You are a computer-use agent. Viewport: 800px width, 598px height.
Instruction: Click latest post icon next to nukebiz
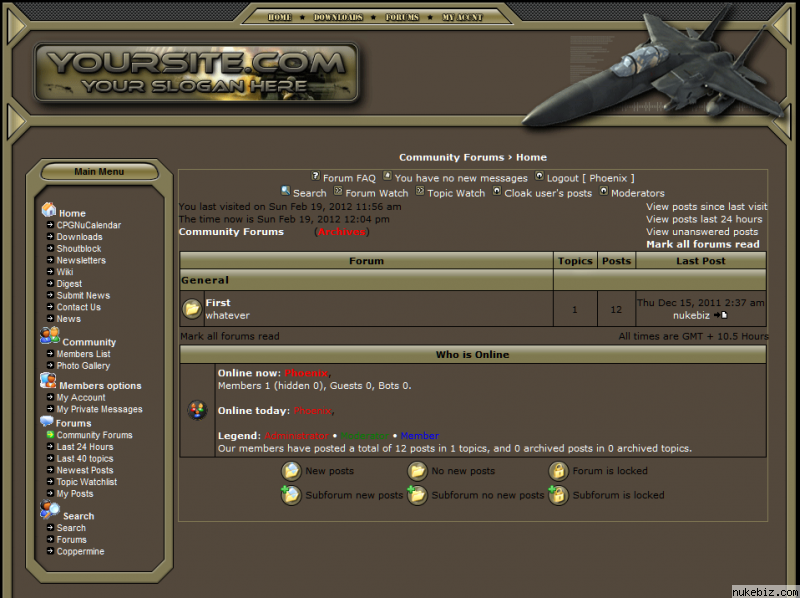721,315
